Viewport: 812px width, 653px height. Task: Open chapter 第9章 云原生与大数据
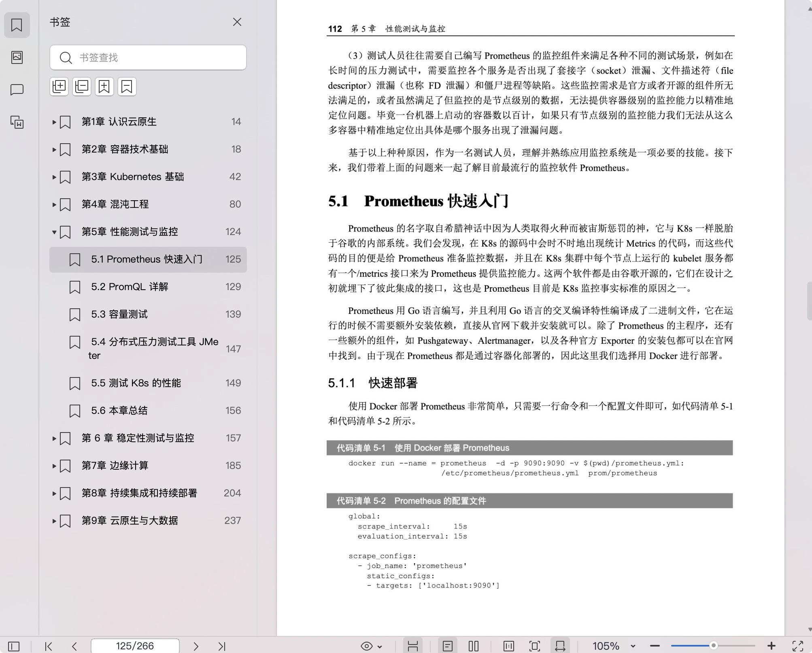(x=130, y=521)
